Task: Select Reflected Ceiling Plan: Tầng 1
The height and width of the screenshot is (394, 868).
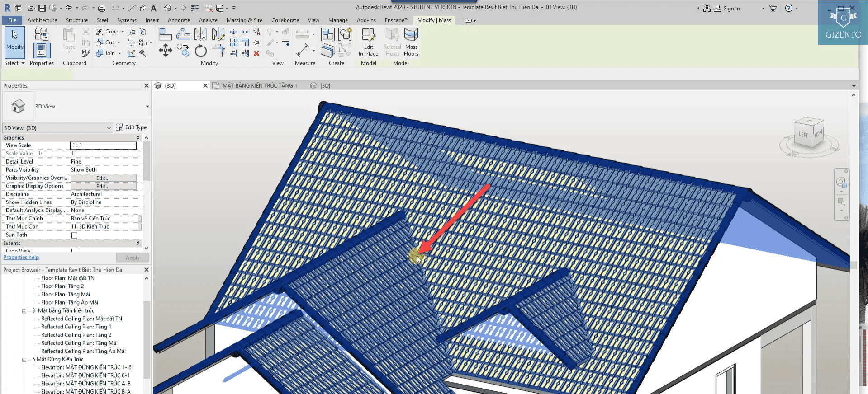Action: click(76, 327)
